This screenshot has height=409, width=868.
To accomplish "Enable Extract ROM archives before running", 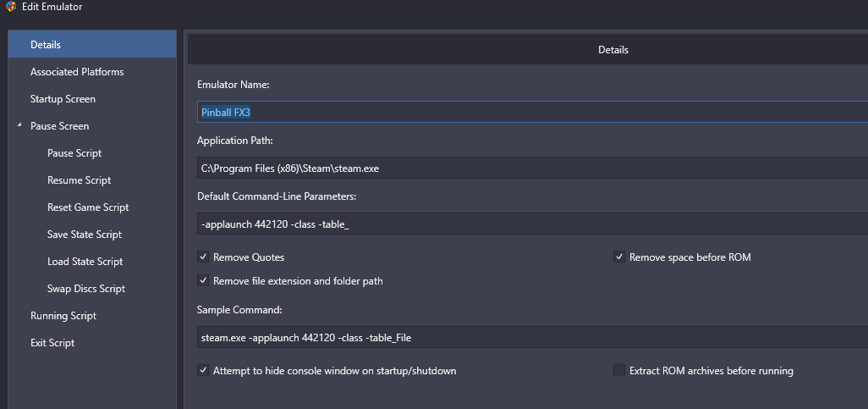I will [x=619, y=371].
